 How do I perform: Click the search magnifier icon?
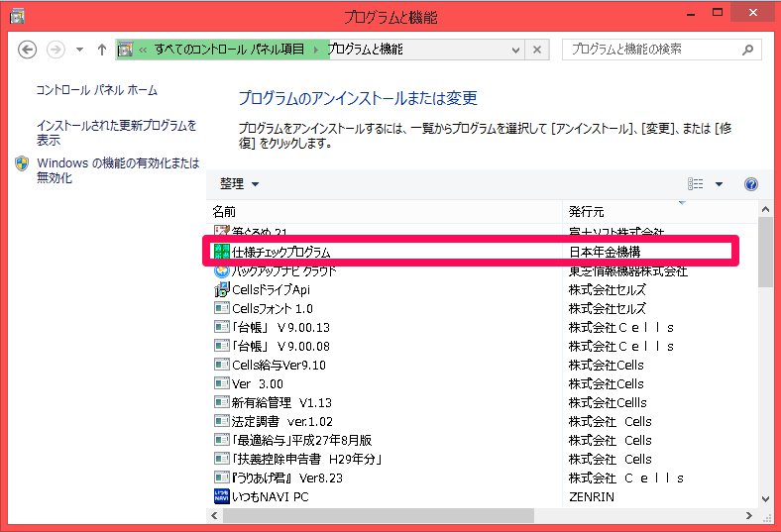click(x=747, y=50)
